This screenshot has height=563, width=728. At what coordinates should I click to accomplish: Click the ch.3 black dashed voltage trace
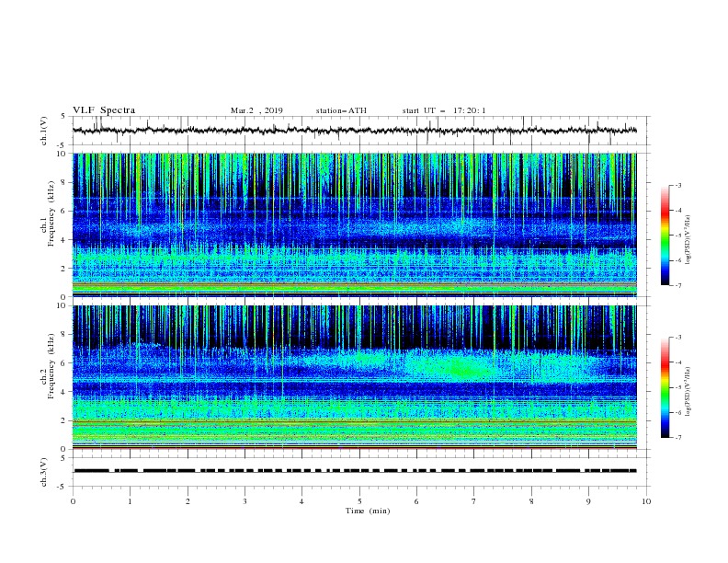click(354, 471)
